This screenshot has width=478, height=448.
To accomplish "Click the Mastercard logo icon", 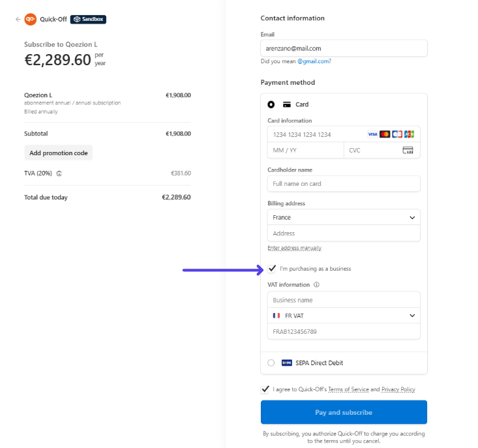I will coord(385,134).
